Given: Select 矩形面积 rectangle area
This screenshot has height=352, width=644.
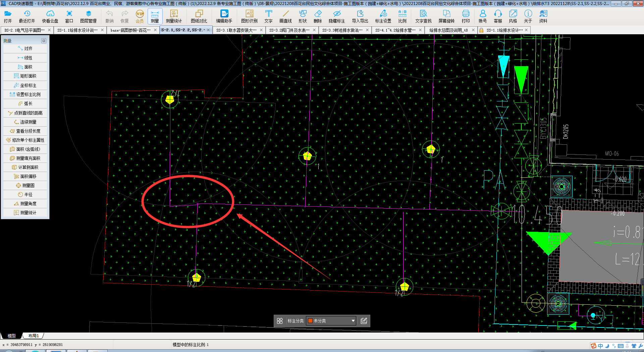Looking at the screenshot, I should (x=25, y=76).
